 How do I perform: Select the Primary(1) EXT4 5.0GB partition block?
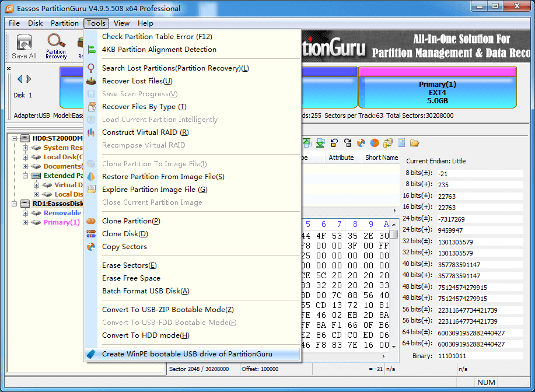(438, 87)
